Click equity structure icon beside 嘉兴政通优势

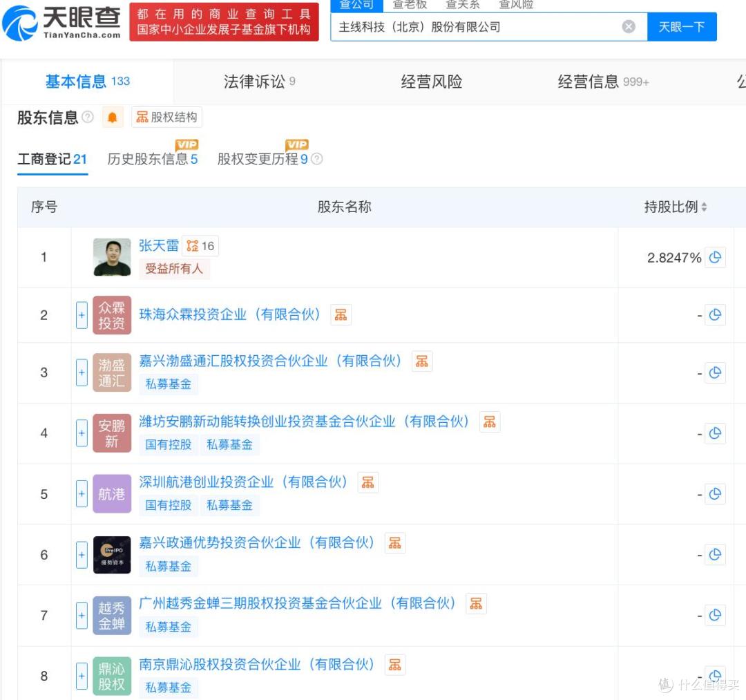click(395, 543)
